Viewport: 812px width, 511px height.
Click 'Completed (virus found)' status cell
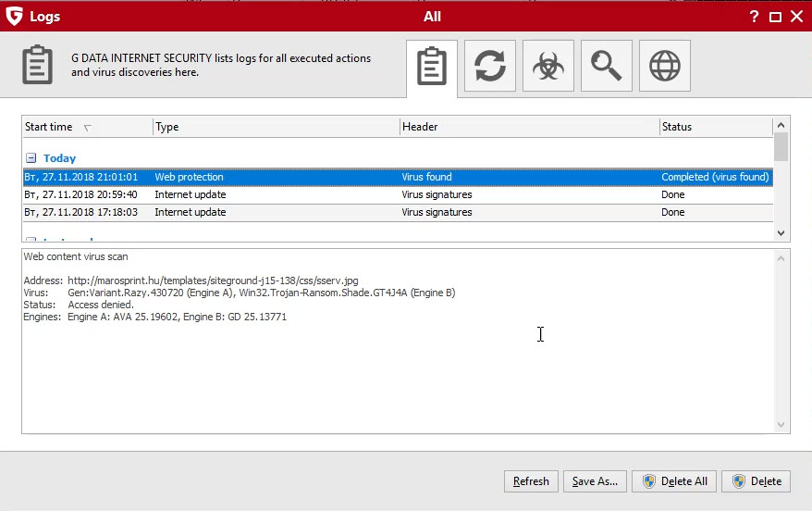[x=715, y=177]
